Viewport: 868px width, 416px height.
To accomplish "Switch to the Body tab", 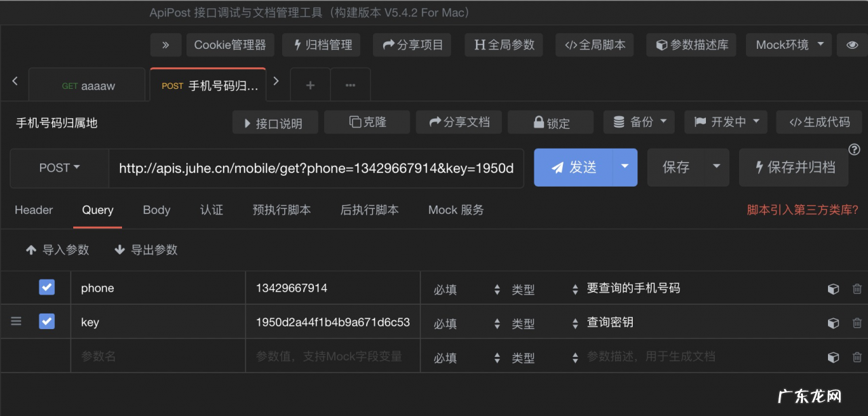I will point(157,210).
